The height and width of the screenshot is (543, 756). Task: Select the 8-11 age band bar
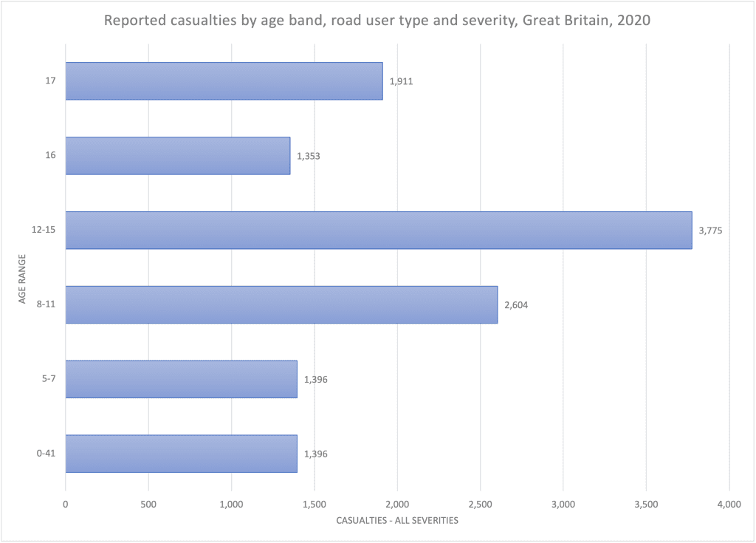[x=281, y=304]
